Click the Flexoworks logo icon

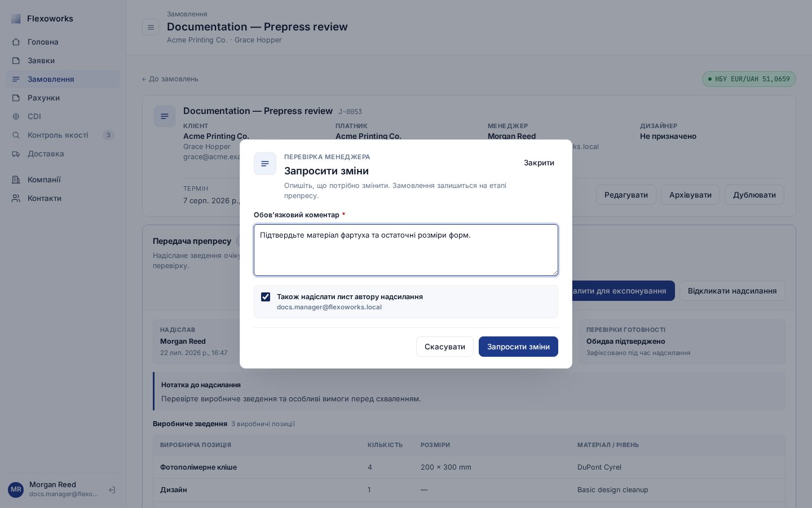[16, 19]
